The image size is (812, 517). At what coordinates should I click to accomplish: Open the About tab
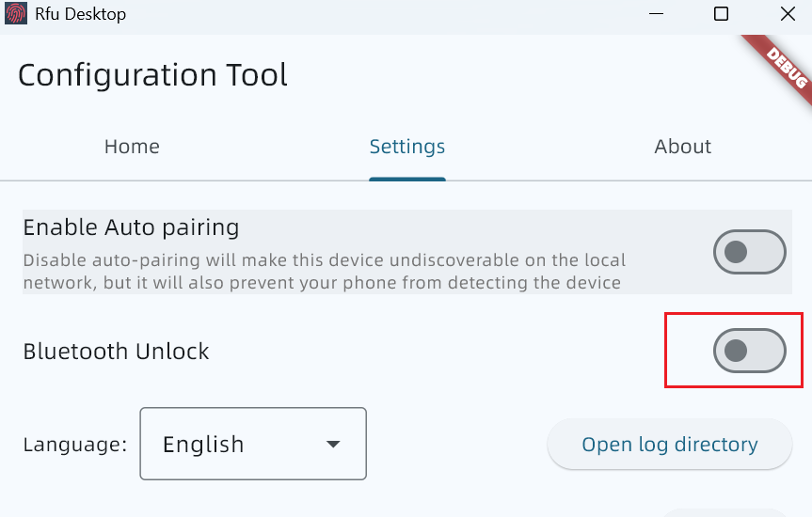pos(682,147)
